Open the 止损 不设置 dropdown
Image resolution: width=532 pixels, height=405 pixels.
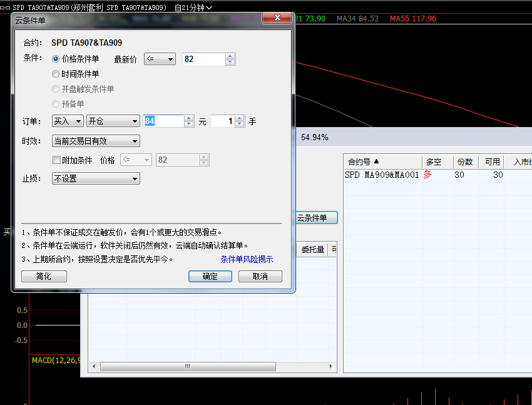pos(96,179)
